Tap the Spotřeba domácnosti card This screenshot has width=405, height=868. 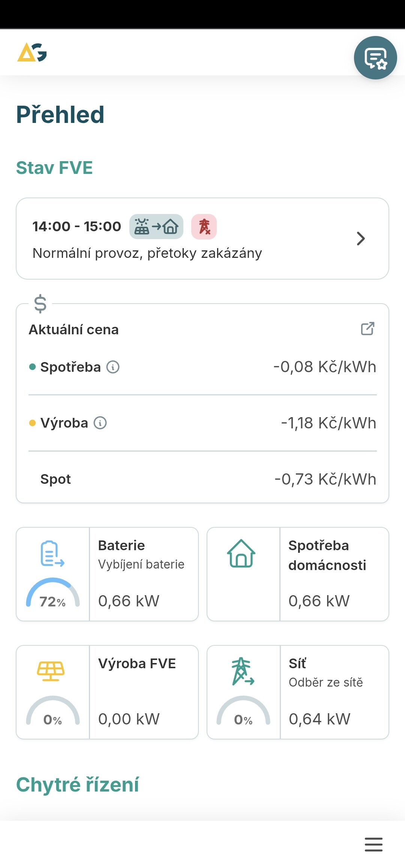point(298,574)
